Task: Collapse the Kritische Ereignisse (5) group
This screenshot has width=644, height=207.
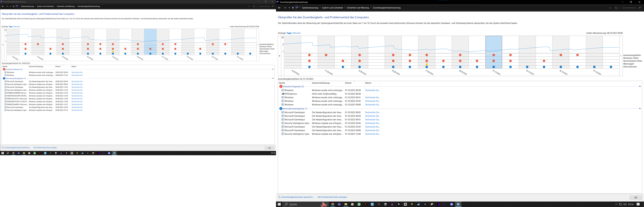Action: tap(640, 86)
